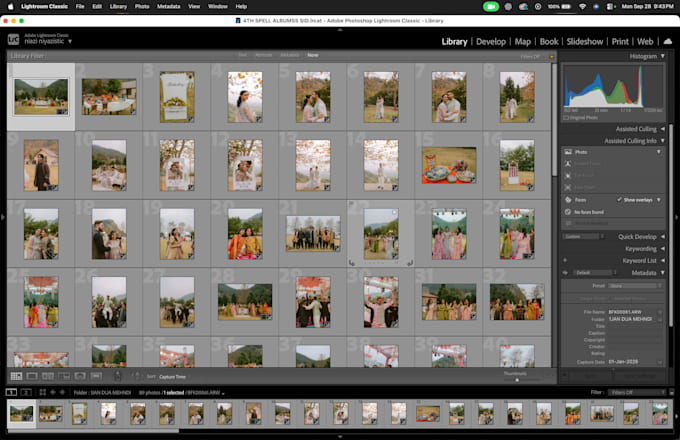Open People view in the toolbar

click(80, 376)
